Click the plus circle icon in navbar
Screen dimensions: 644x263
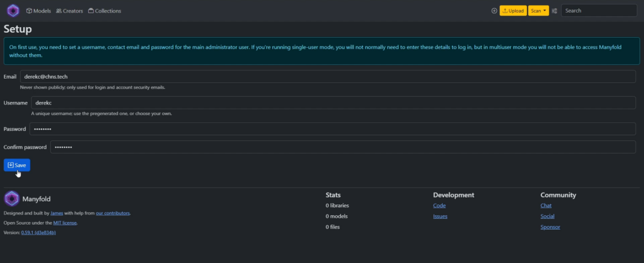coord(494,11)
